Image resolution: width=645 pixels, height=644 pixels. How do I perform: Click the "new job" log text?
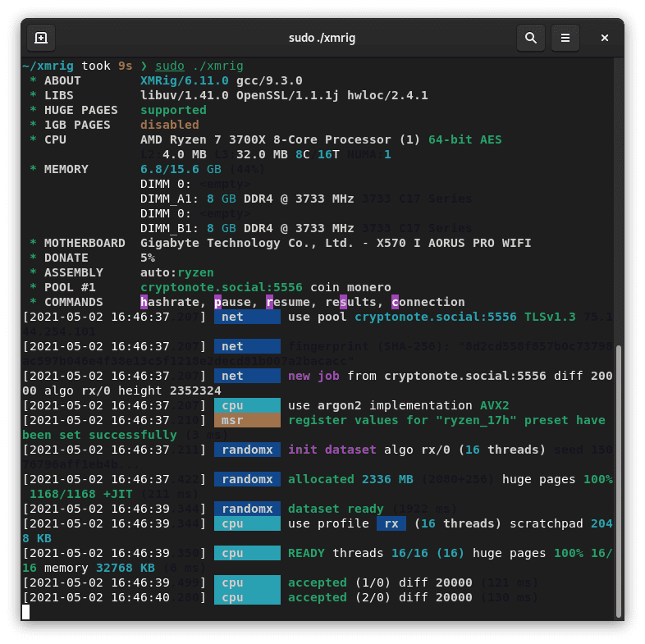pos(313,377)
